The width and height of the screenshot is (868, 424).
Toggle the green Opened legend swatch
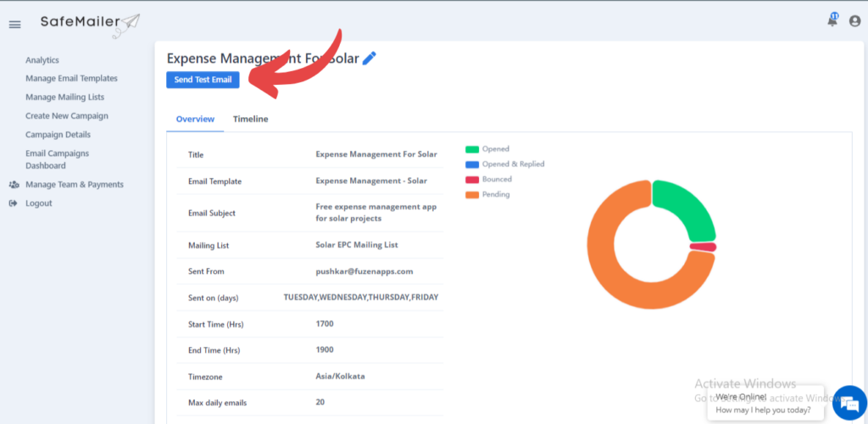pyautogui.click(x=471, y=149)
